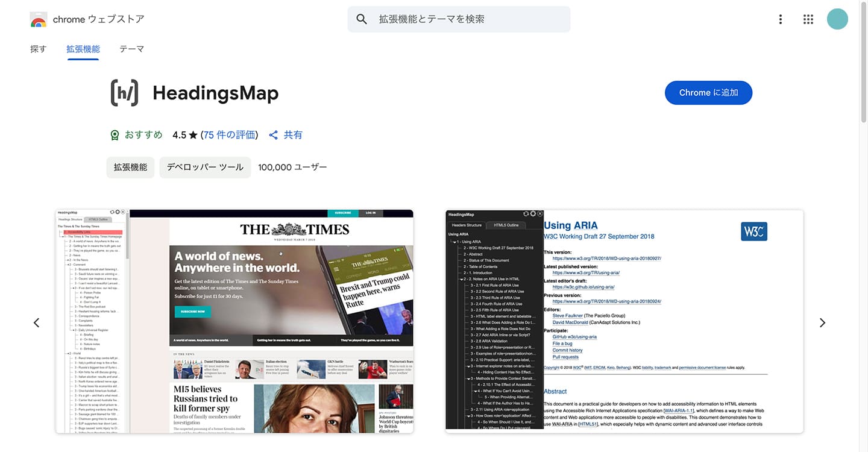Switch to the テーマ tab
This screenshot has height=452, width=868.
point(131,49)
